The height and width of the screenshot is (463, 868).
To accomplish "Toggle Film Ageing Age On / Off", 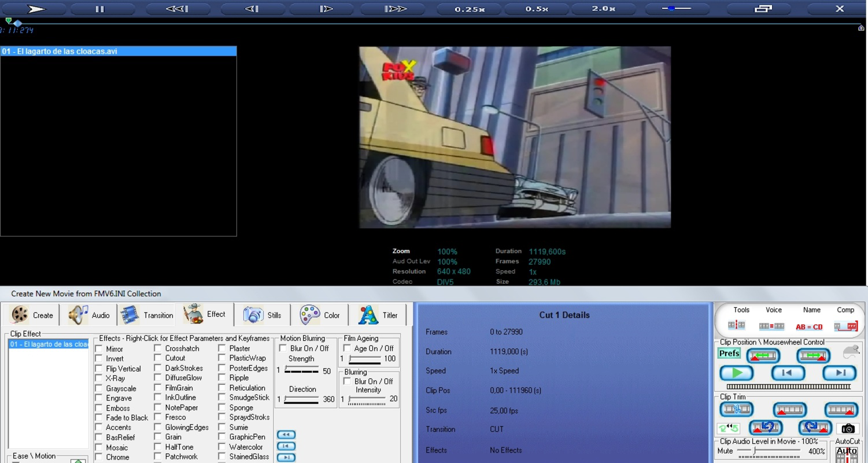I will pyautogui.click(x=348, y=348).
